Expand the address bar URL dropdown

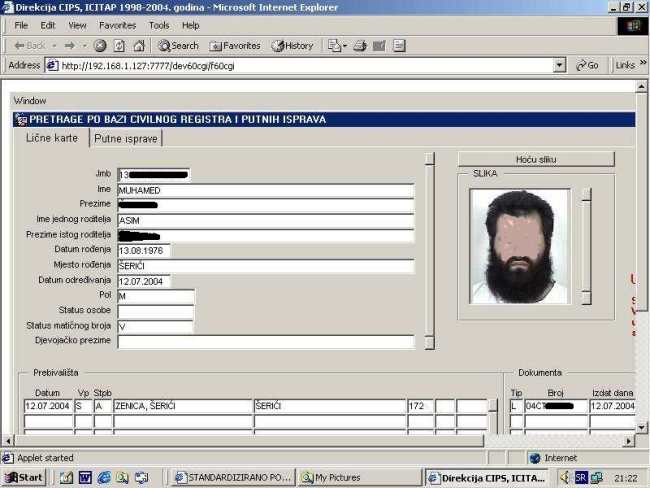click(559, 65)
